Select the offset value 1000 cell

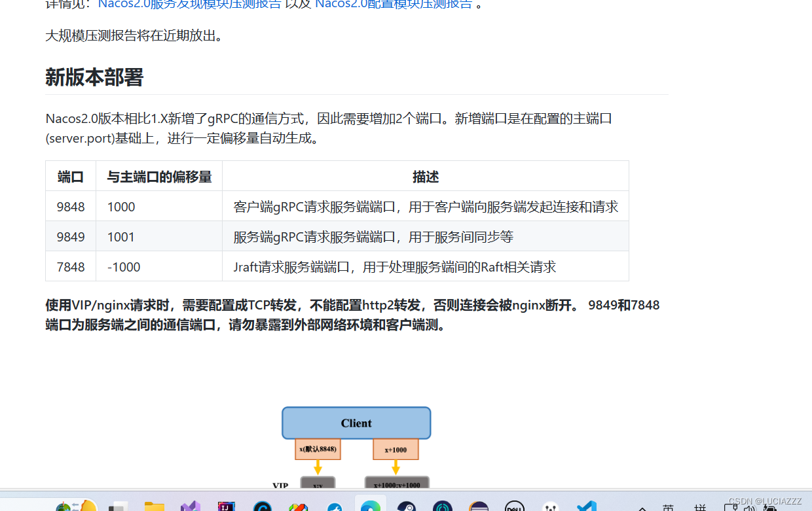point(159,207)
